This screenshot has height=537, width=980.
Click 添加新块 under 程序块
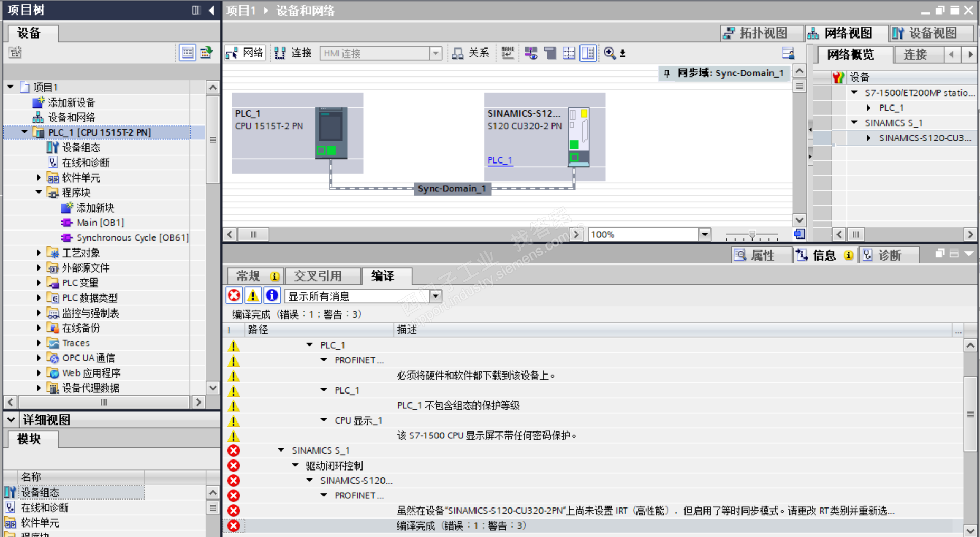pyautogui.click(x=95, y=208)
